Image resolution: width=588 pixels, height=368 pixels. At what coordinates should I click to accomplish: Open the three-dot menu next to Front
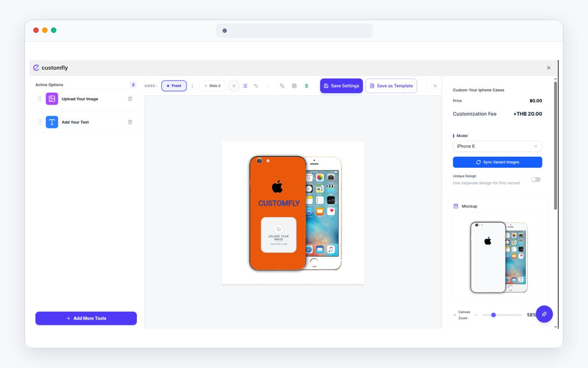(192, 86)
